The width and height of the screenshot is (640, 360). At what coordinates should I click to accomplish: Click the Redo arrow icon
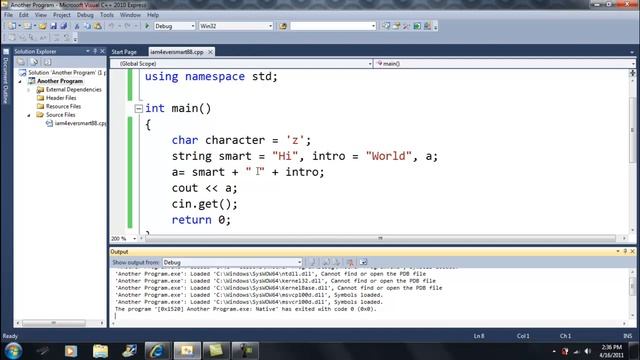tap(128, 26)
